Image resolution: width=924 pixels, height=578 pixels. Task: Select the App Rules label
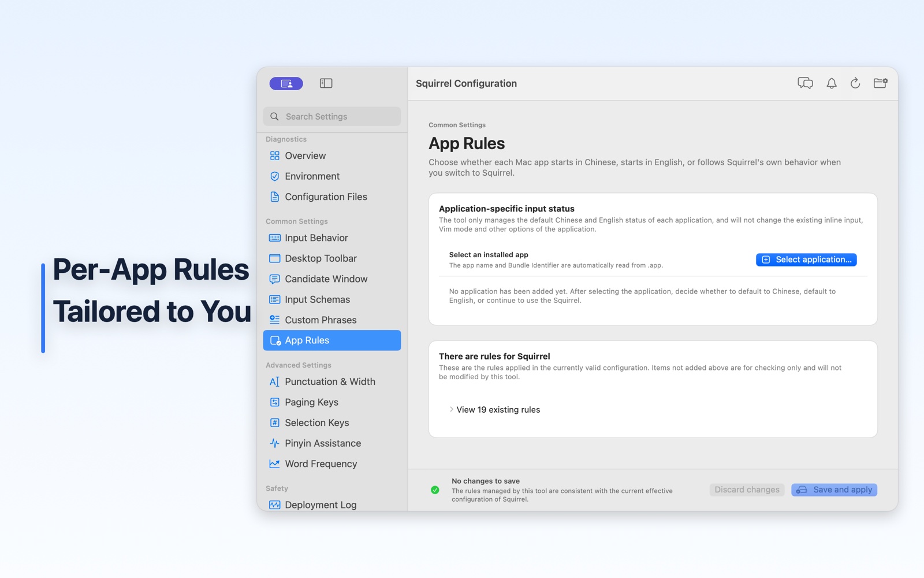pos(307,340)
